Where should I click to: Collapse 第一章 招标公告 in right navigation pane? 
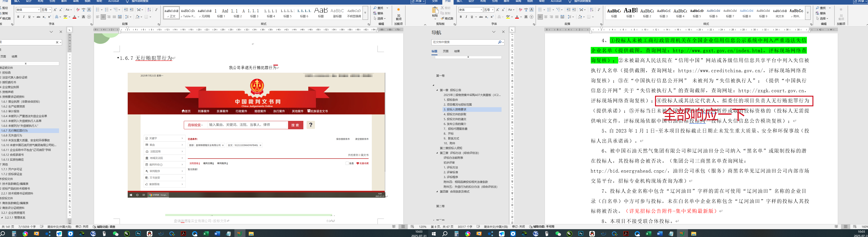click(x=437, y=90)
